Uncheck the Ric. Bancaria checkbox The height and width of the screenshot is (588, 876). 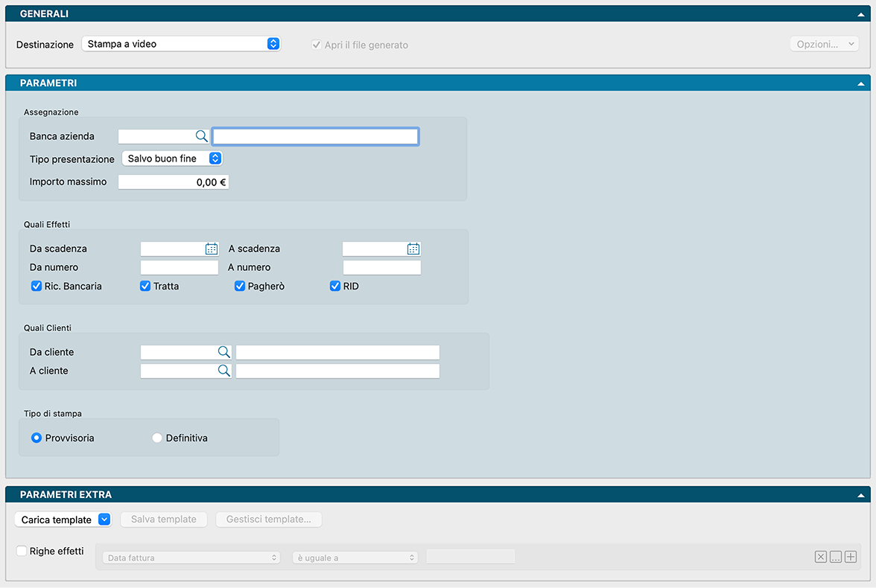tap(36, 286)
